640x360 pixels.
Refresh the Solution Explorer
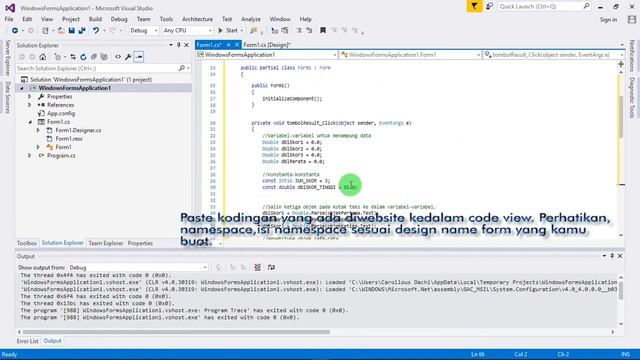pyautogui.click(x=83, y=57)
